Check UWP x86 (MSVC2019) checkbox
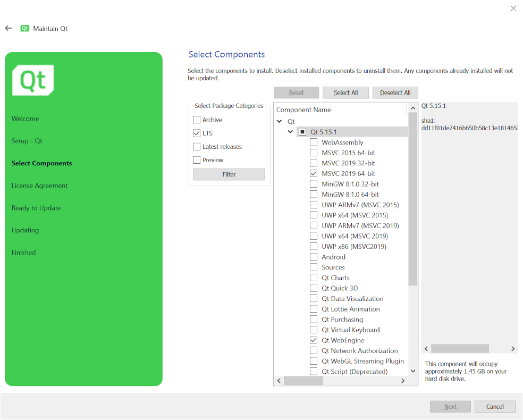The image size is (523, 420). click(x=314, y=247)
